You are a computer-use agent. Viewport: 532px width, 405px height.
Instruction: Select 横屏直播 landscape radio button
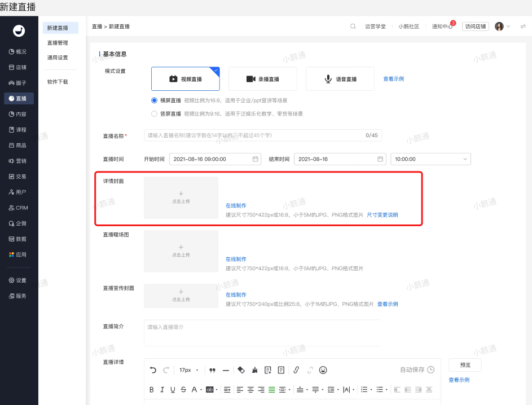[x=155, y=100]
